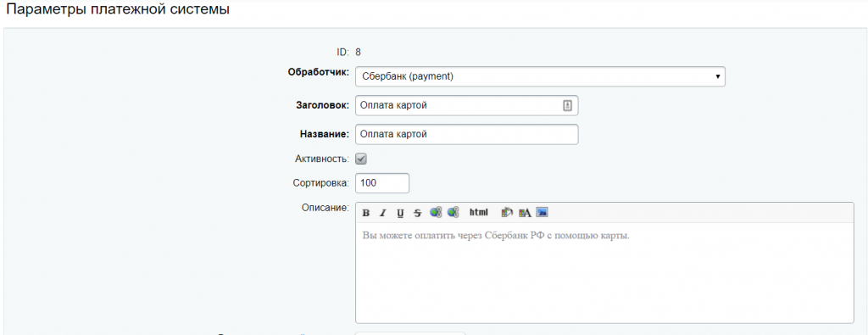Insert link with first globe-chain icon
868x335 pixels.
coord(436,212)
